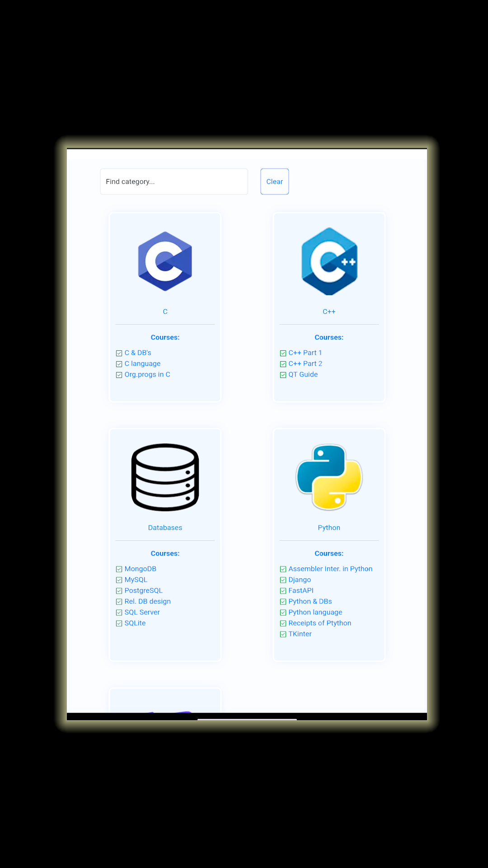The height and width of the screenshot is (868, 488).
Task: Open the Python language course
Action: [315, 612]
